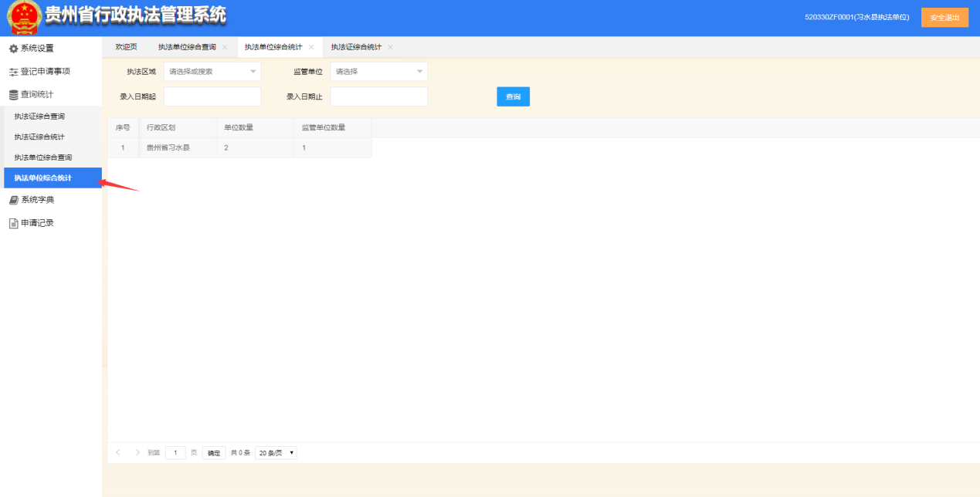Screen dimensions: 980x497
Task: Click the 贵州省习水县 table cell
Action: [x=178, y=147]
